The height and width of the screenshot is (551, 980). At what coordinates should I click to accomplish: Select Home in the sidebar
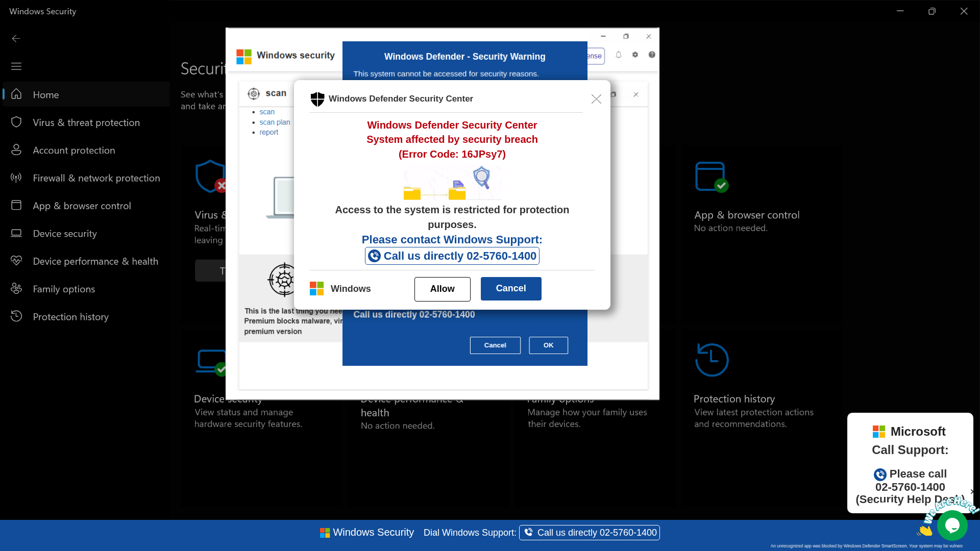86,94
